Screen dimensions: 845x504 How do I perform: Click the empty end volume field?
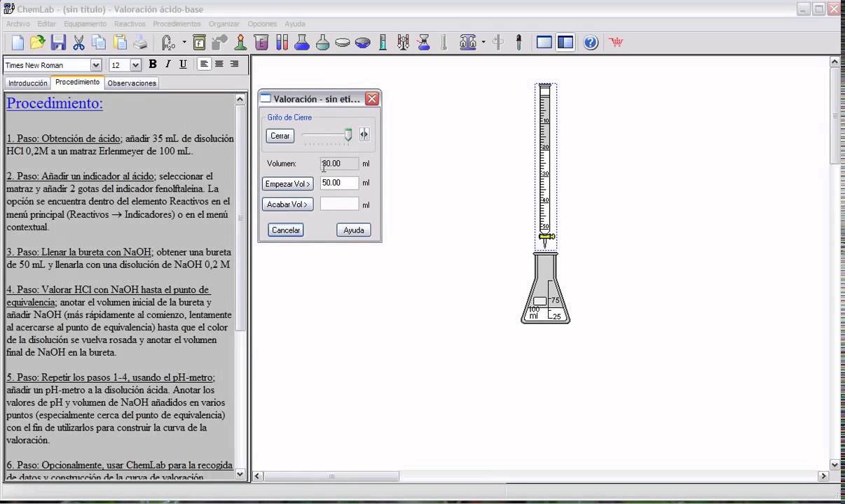pos(339,204)
